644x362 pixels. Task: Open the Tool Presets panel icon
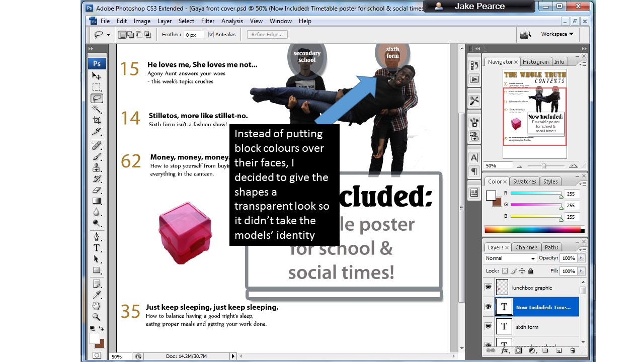pyautogui.click(x=474, y=101)
